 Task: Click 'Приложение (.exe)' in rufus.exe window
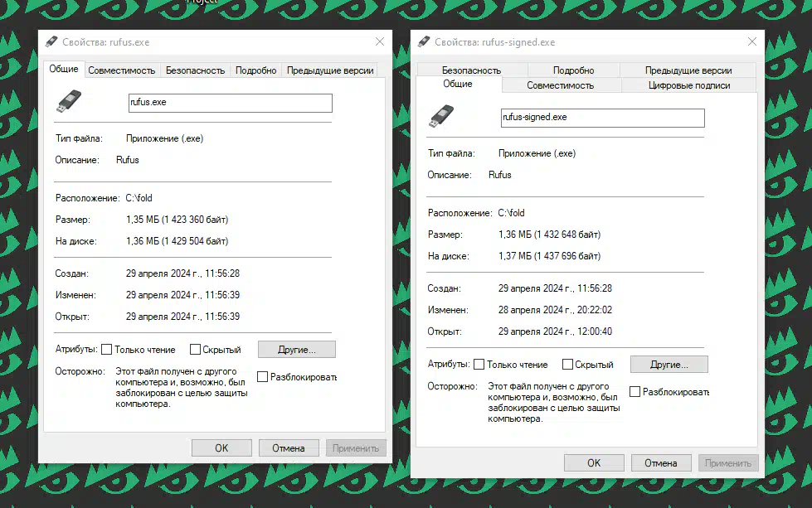[x=165, y=138]
